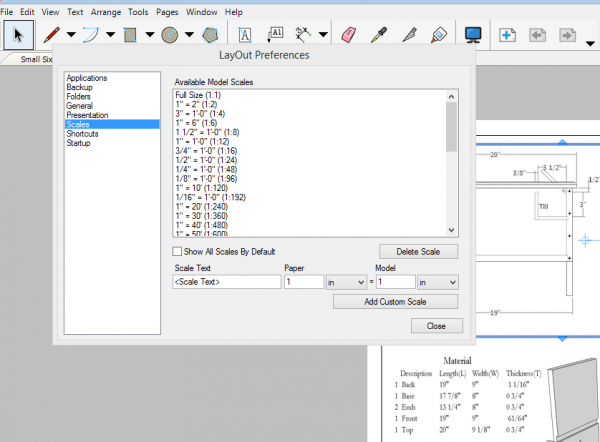Image resolution: width=600 pixels, height=442 pixels.
Task: Start presentation with monitor icon
Action: [x=473, y=35]
